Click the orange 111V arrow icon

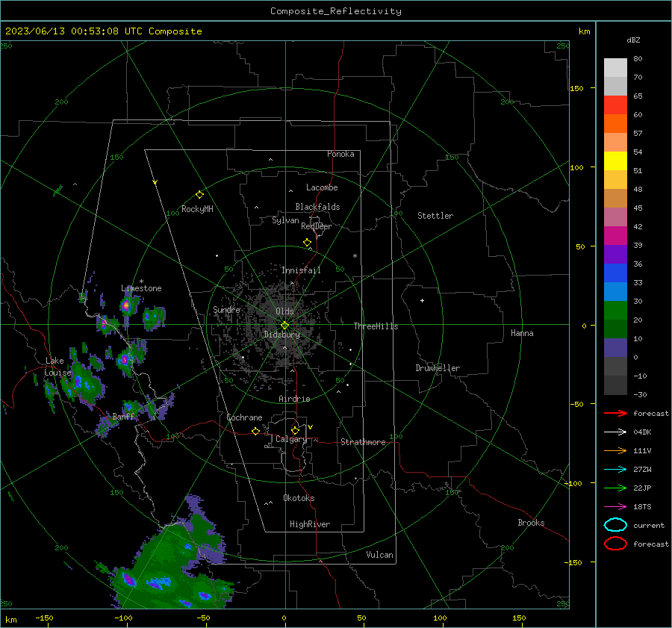[615, 450]
